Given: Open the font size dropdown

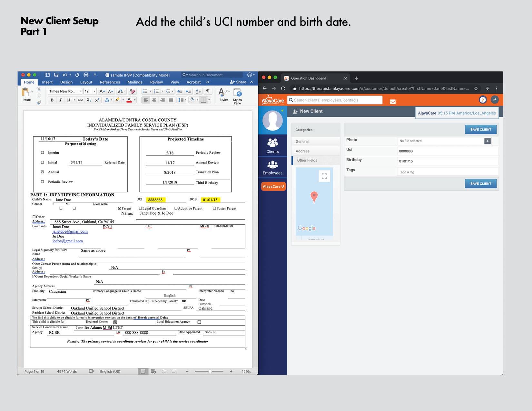Looking at the screenshot, I should [94, 91].
